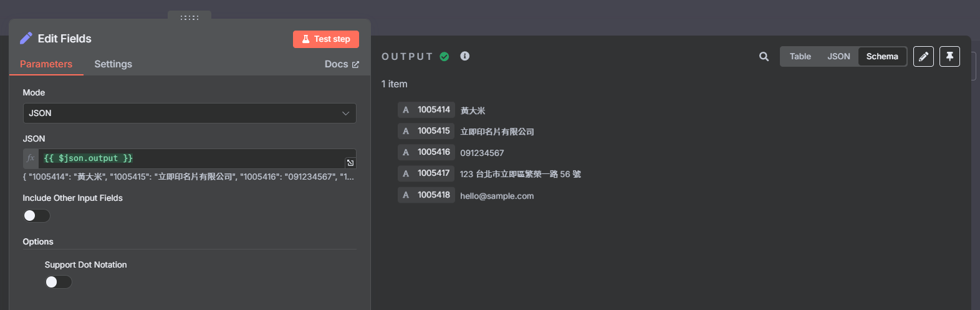980x310 pixels.
Task: Click the output info circle icon
Action: pyautogui.click(x=464, y=56)
